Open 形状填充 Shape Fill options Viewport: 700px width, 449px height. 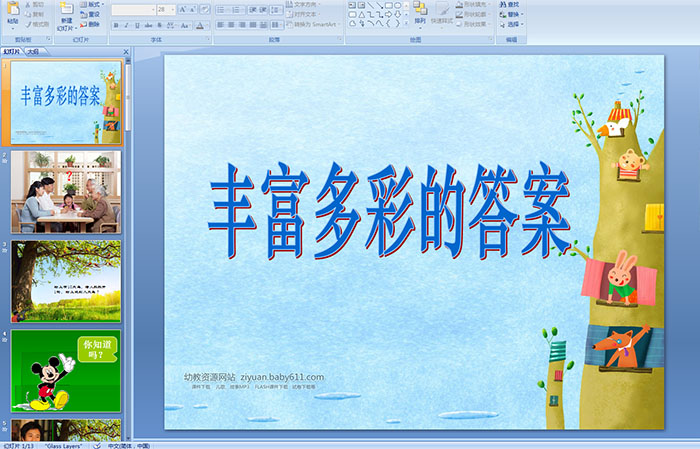tap(473, 4)
